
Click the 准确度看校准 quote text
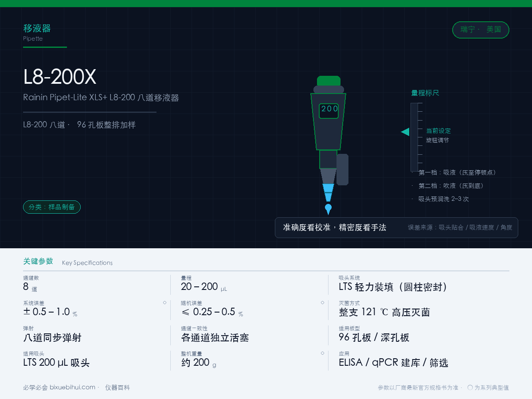[x=335, y=227]
